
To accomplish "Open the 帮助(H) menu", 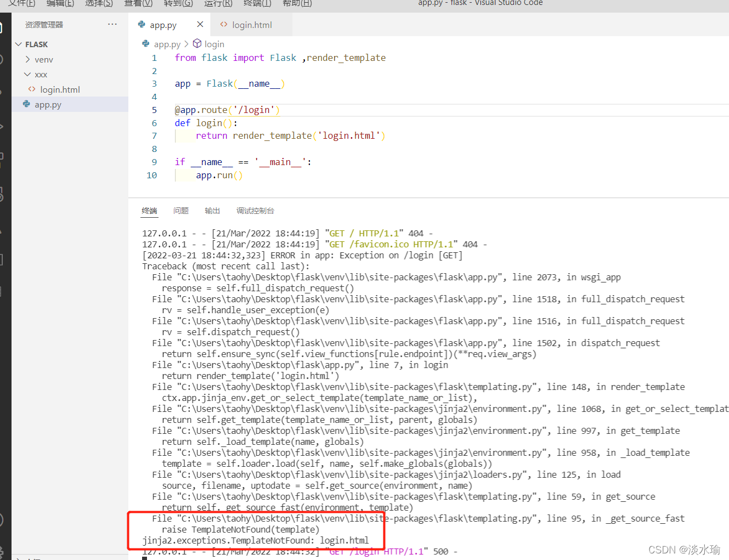I will (x=297, y=3).
